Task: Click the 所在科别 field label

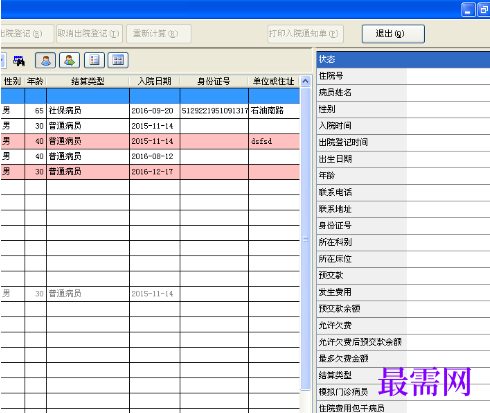Action: (x=335, y=242)
